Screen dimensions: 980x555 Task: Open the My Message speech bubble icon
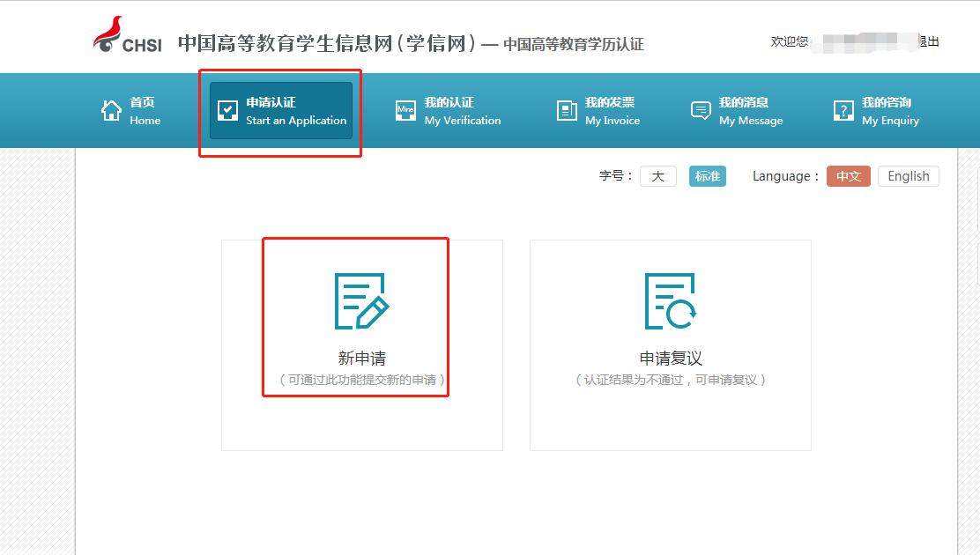pos(700,110)
